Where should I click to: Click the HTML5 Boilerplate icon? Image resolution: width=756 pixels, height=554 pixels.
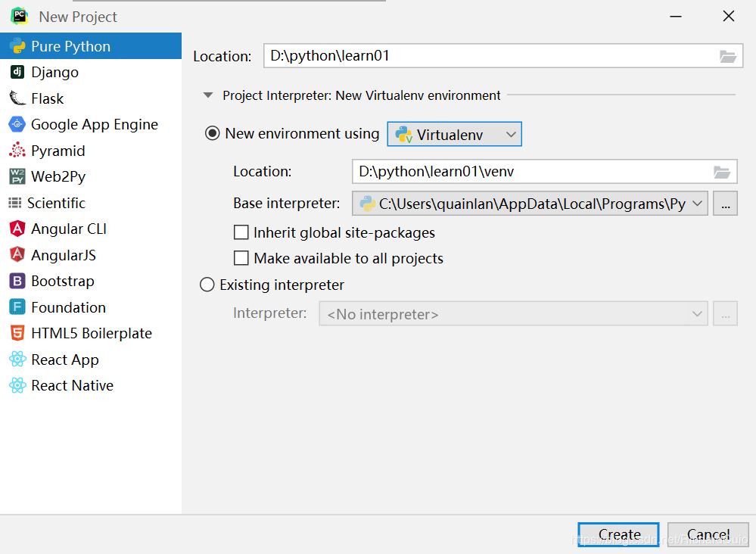tap(17, 334)
